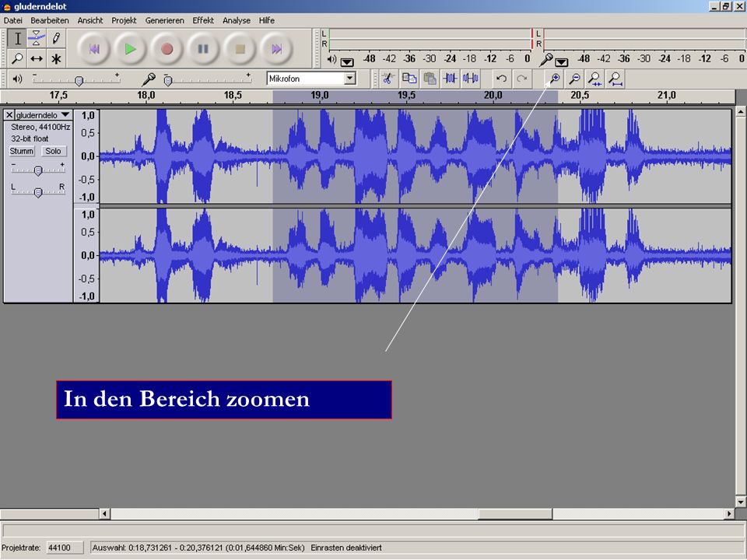
Task: Click the right input channel meter bar
Action: coord(644,44)
